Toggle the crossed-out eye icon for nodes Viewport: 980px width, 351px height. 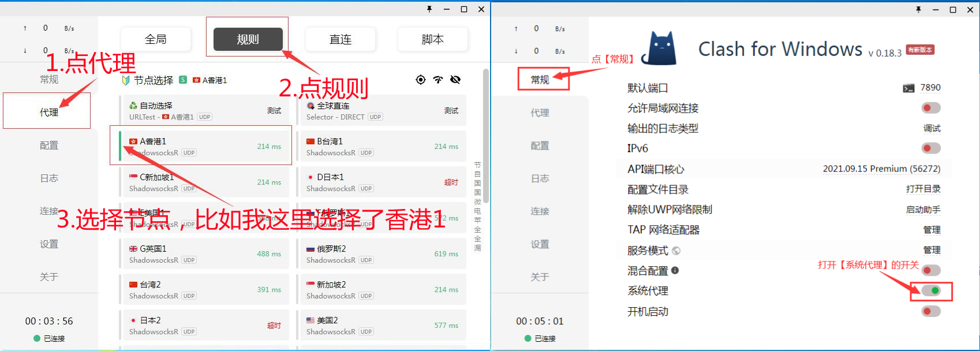(x=455, y=80)
